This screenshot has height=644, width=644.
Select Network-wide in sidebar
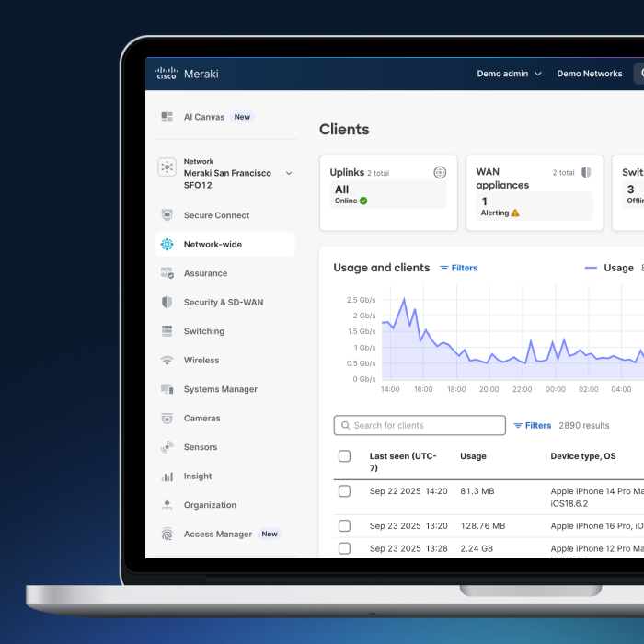click(x=225, y=245)
